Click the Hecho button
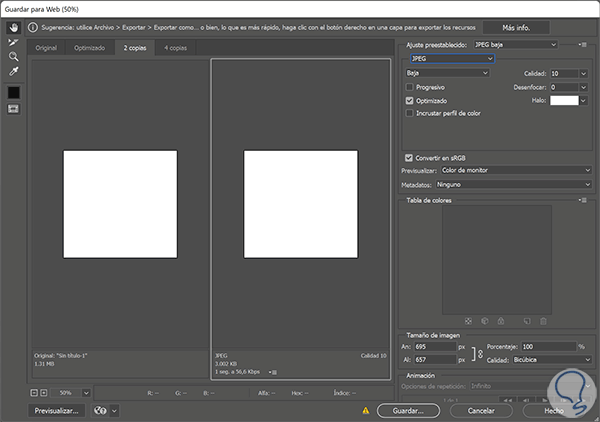The height and width of the screenshot is (422, 600). click(x=554, y=411)
